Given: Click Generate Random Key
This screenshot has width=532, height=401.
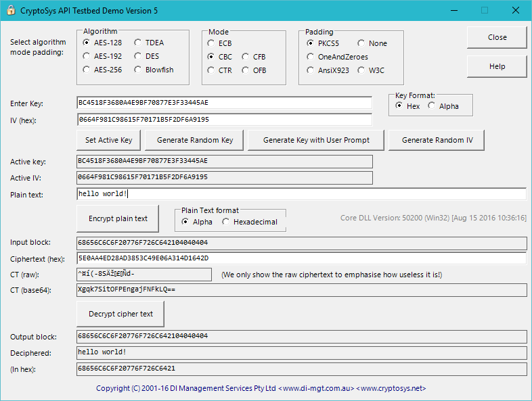Looking at the screenshot, I should 194,140.
